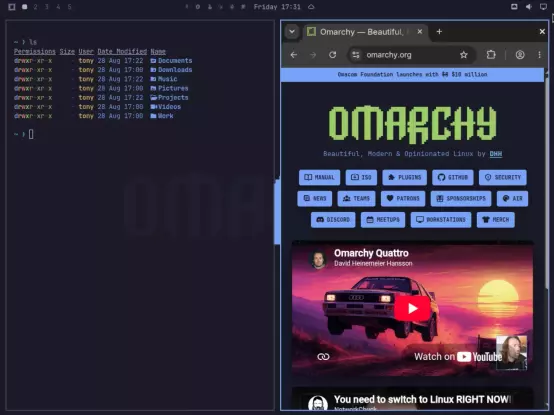
Task: Open the Plugins button
Action: (405, 177)
